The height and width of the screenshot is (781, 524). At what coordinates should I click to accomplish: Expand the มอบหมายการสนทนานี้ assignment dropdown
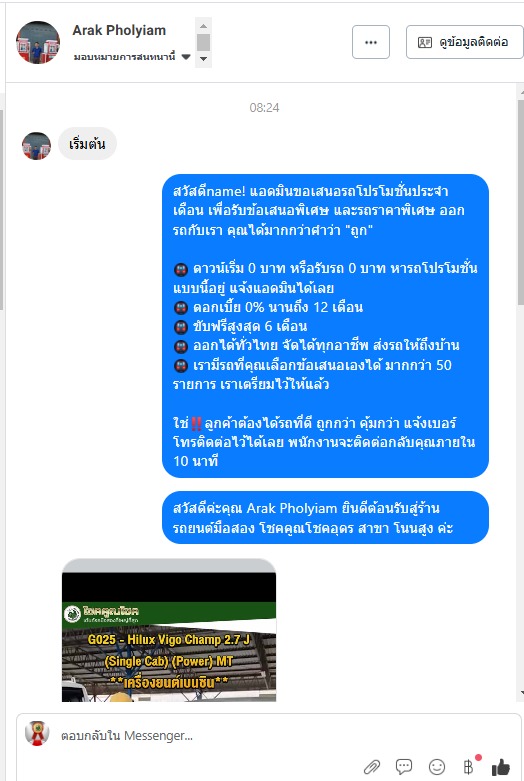pos(186,57)
